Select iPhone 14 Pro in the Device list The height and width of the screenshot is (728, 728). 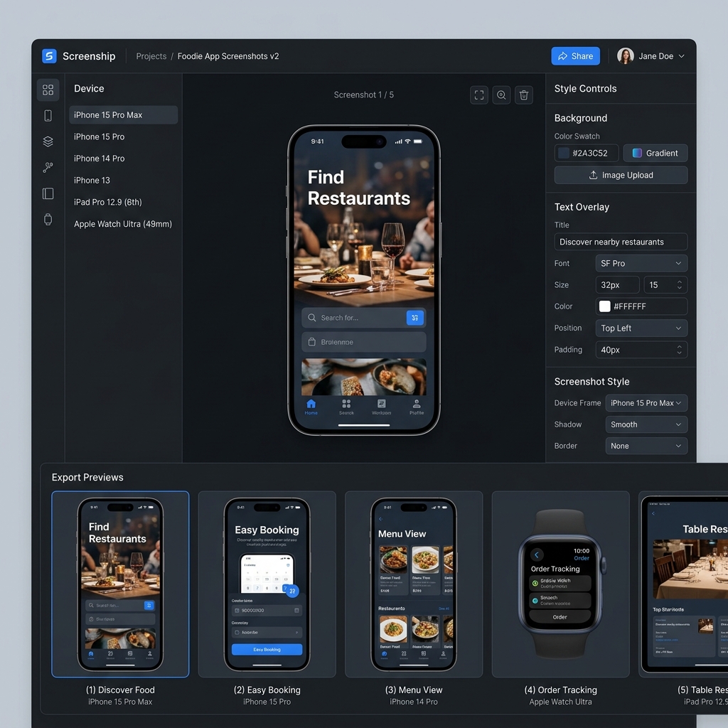(97, 159)
